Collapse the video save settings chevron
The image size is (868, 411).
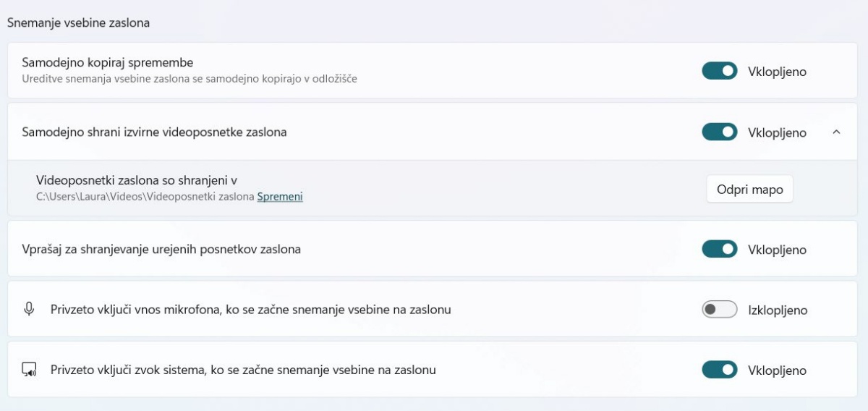point(836,132)
